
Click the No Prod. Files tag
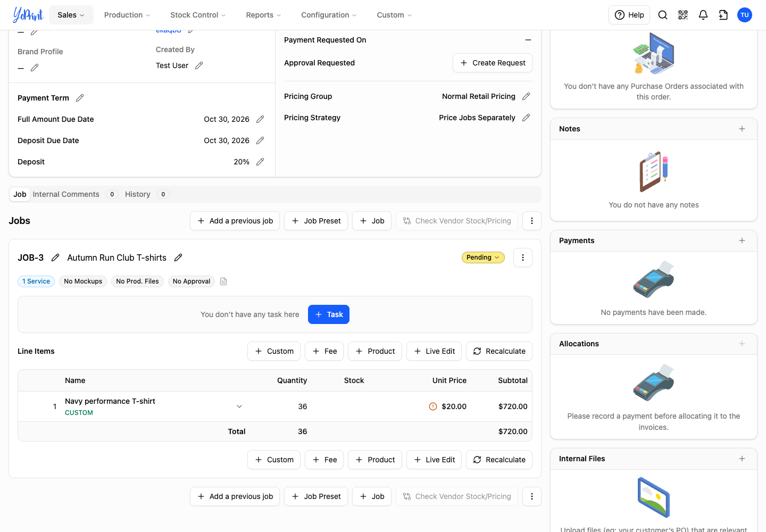coord(137,281)
